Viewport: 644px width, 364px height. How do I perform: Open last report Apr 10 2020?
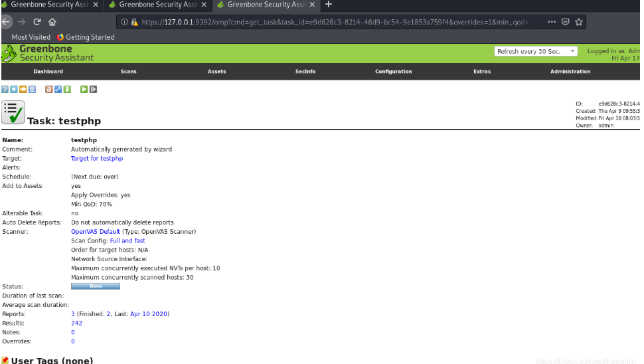click(x=149, y=314)
